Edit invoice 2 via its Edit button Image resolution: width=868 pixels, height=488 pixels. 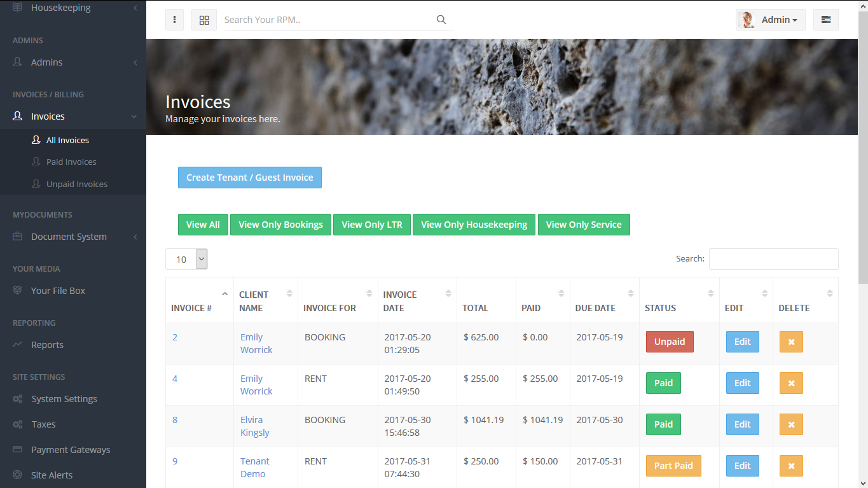743,342
